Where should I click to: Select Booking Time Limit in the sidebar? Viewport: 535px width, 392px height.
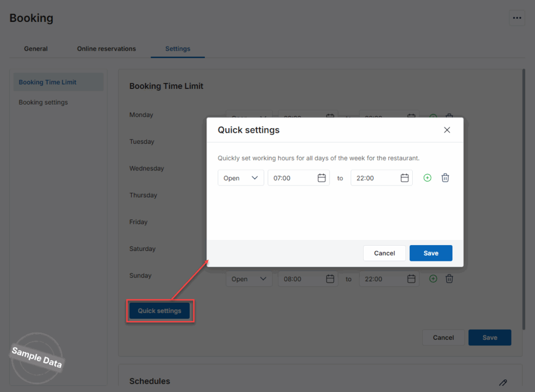(48, 82)
